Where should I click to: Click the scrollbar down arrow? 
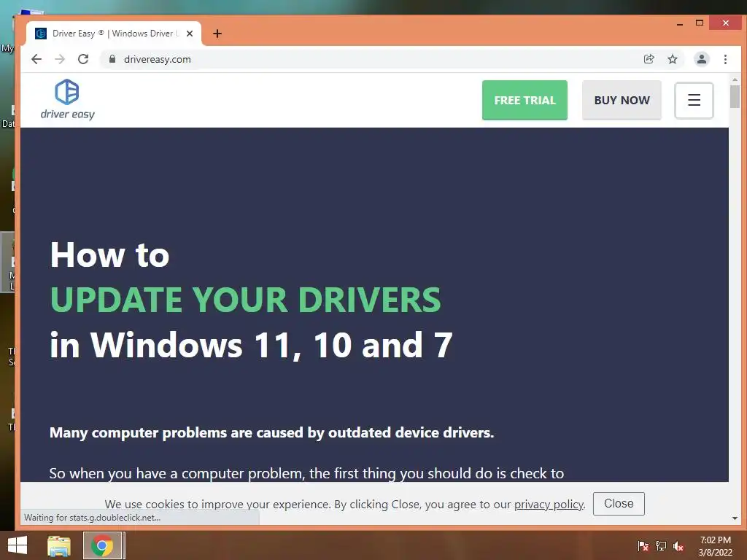(735, 518)
